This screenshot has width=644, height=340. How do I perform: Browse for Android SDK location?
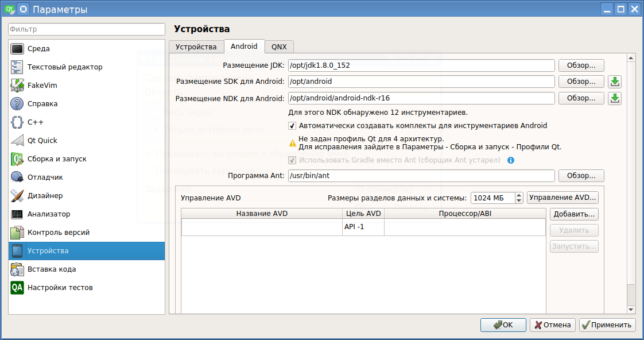coord(581,82)
